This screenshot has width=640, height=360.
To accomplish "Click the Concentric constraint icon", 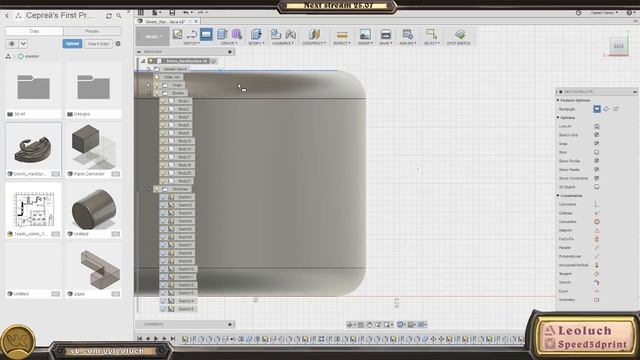I will 597,222.
